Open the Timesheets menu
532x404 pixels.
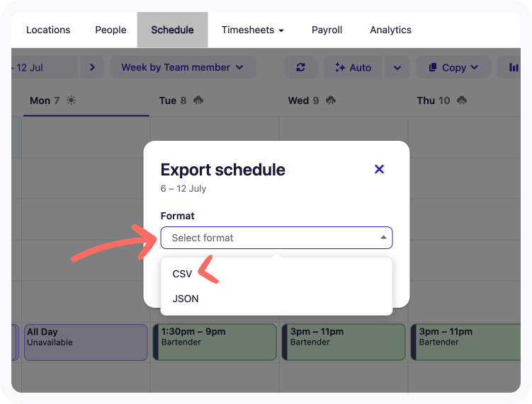(x=252, y=30)
